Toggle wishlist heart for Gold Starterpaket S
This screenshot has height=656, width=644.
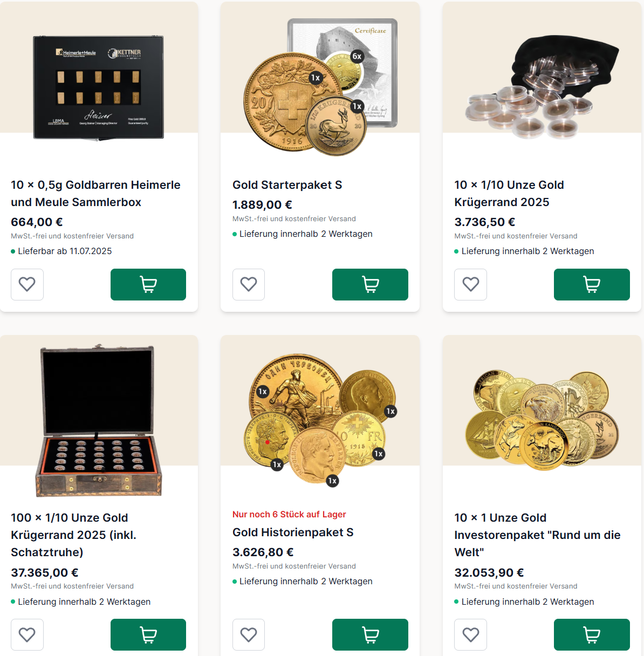click(x=249, y=284)
